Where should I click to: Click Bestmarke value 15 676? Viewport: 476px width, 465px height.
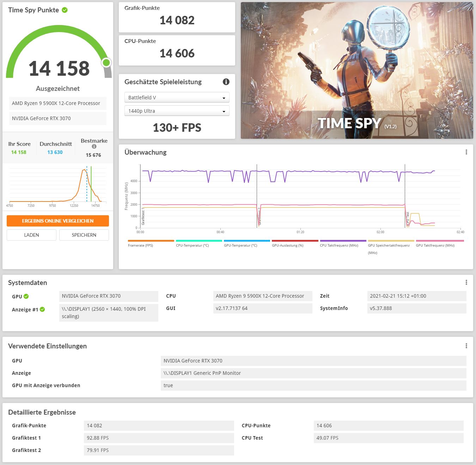pos(93,155)
